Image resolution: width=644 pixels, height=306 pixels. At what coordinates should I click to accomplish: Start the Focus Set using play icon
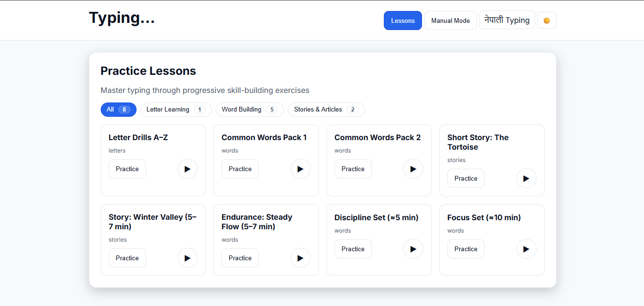(x=526, y=249)
